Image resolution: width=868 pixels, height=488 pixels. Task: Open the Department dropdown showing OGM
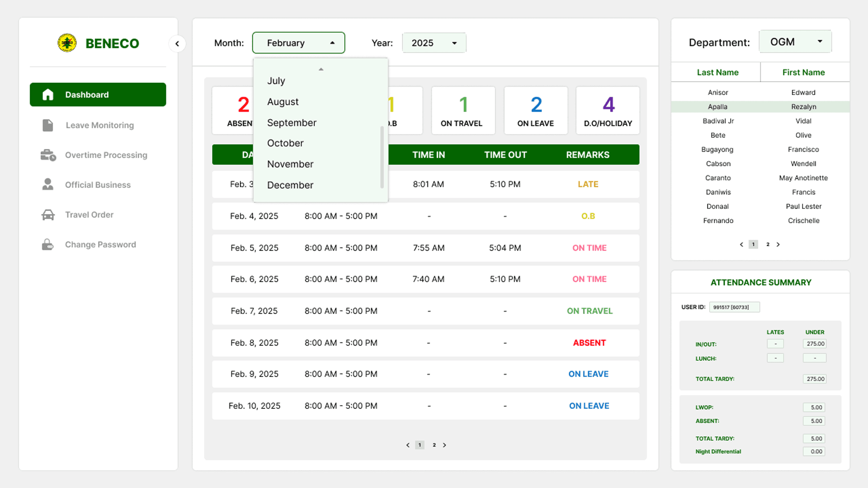click(795, 42)
